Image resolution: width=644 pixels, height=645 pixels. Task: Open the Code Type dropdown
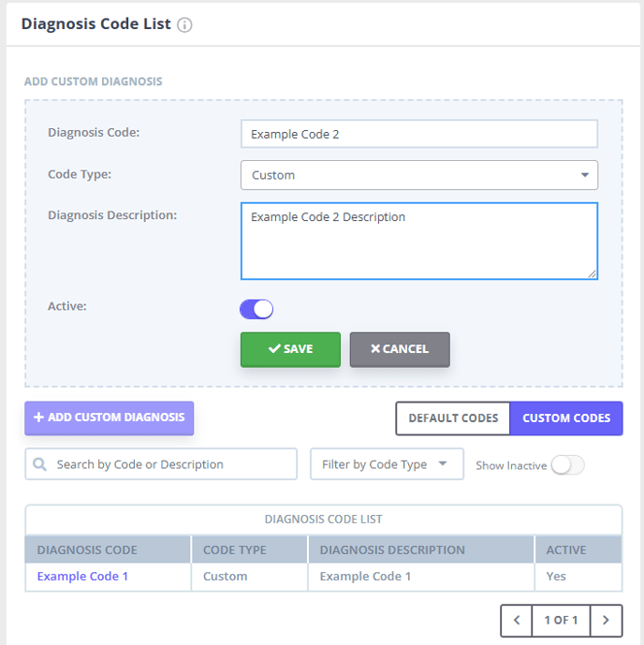(419, 175)
